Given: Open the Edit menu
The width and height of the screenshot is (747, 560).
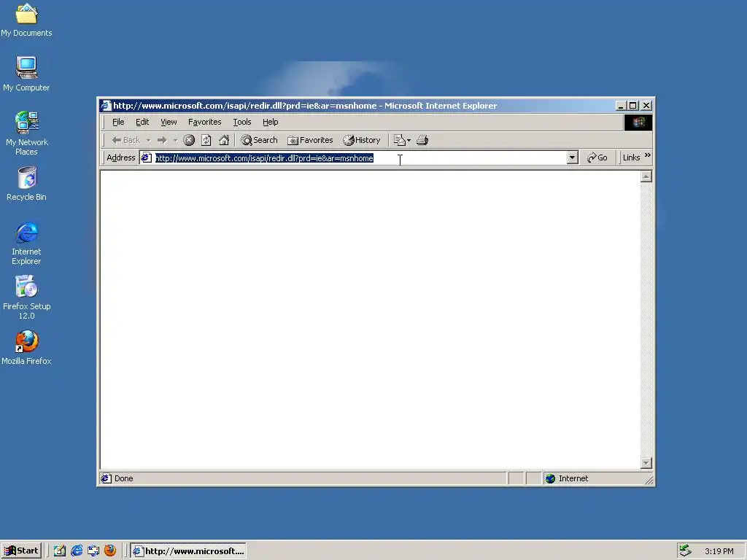Looking at the screenshot, I should tap(142, 122).
